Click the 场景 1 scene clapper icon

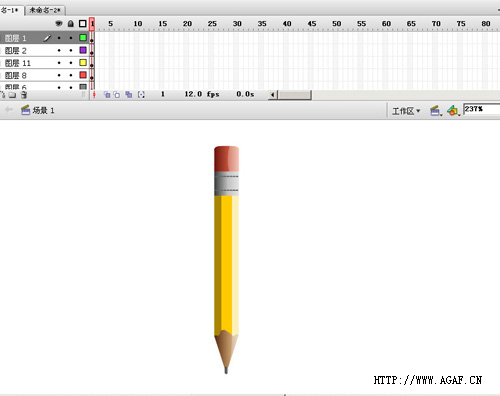[26, 110]
